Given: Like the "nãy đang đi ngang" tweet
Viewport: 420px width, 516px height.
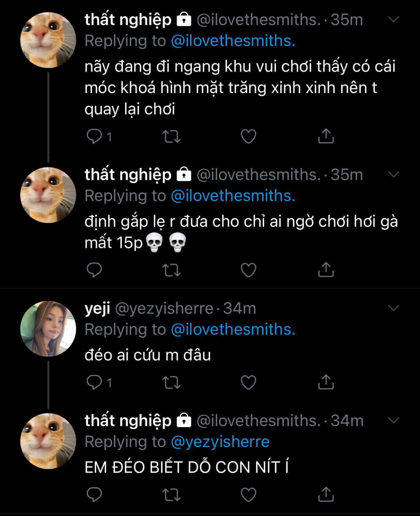Looking at the screenshot, I should (x=248, y=136).
